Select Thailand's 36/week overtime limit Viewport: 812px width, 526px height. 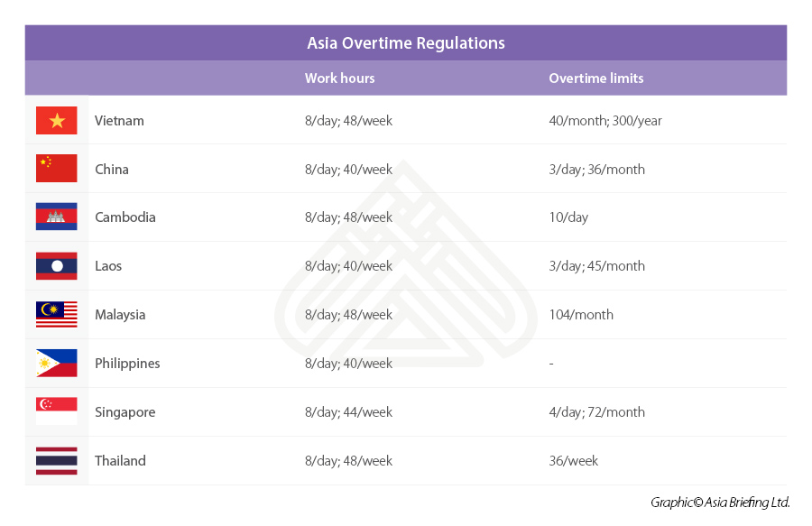573,461
